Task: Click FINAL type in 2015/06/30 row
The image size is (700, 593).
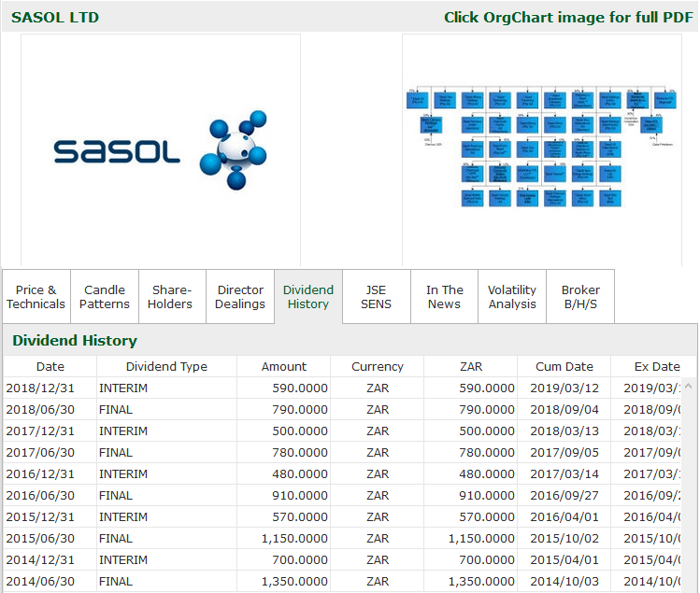Action: (166, 538)
